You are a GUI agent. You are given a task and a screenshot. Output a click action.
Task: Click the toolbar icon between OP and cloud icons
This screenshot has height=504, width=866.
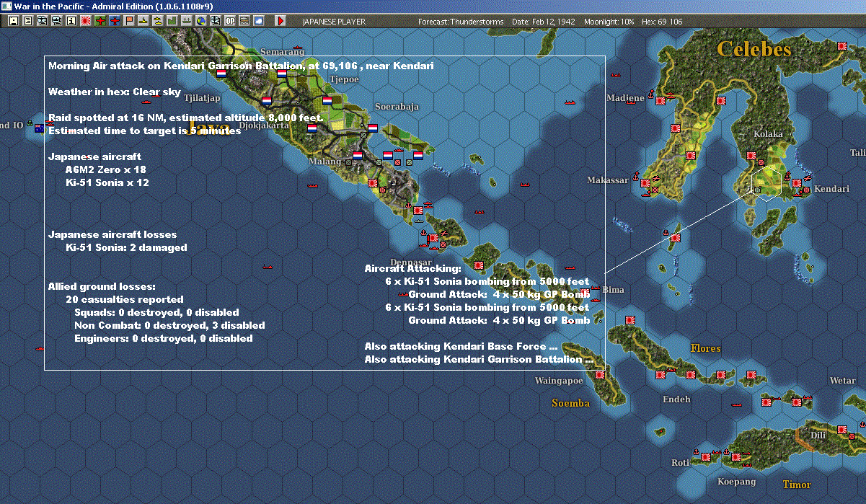[244, 21]
